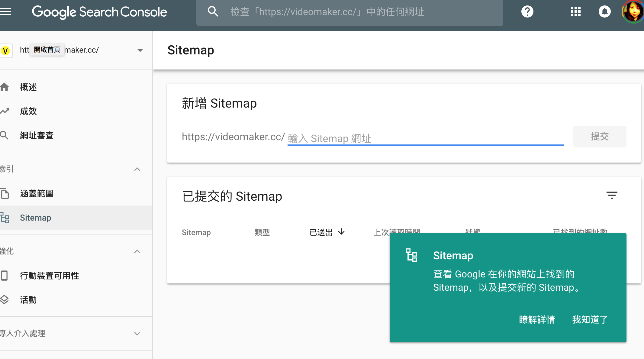
Task: Open 行動裝置可用性 in the sidebar
Action: point(76,276)
